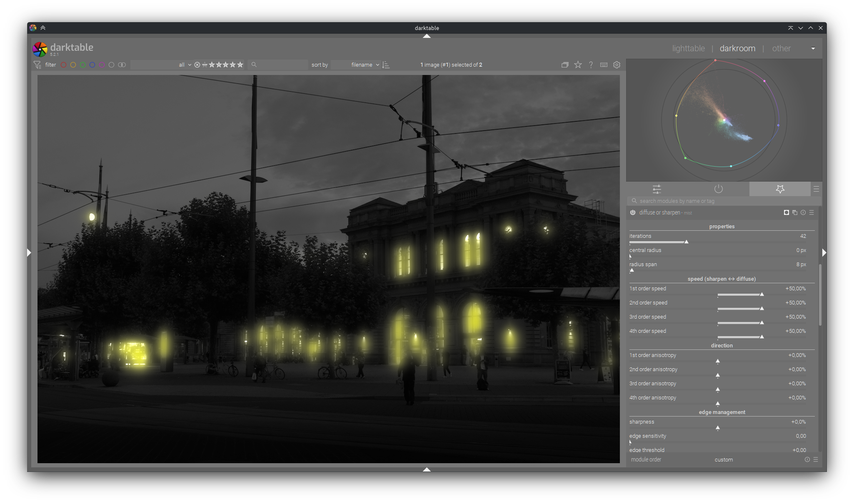Reset the module order icon
Image resolution: width=854 pixels, height=504 pixels.
pyautogui.click(x=807, y=459)
